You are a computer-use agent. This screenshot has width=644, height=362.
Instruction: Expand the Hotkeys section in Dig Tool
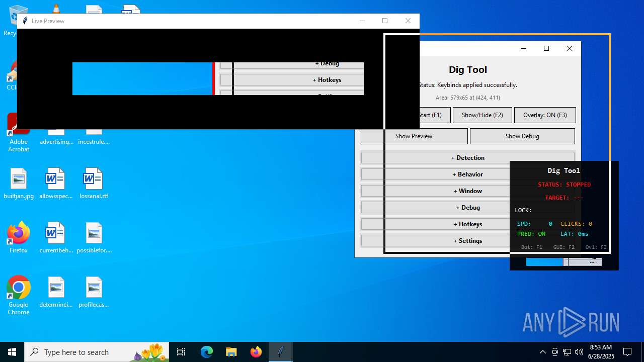point(467,224)
